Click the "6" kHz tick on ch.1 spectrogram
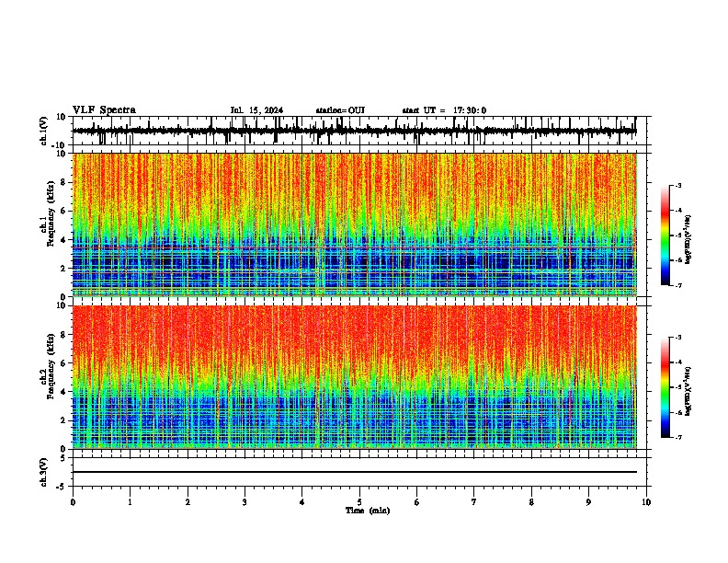Image resolution: width=728 pixels, height=563 pixels. tap(64, 211)
